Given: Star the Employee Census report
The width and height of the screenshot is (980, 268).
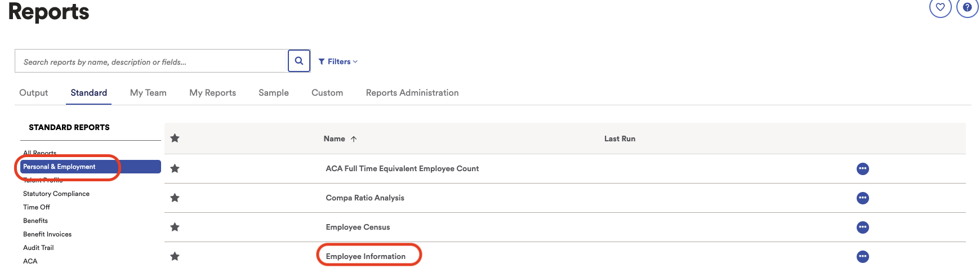Looking at the screenshot, I should [175, 227].
